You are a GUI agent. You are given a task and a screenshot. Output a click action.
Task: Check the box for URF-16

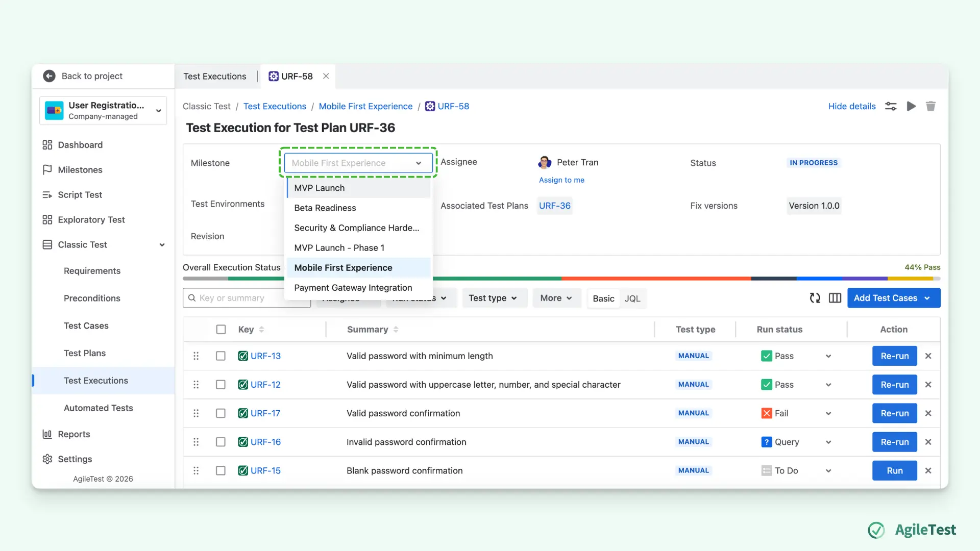point(220,442)
